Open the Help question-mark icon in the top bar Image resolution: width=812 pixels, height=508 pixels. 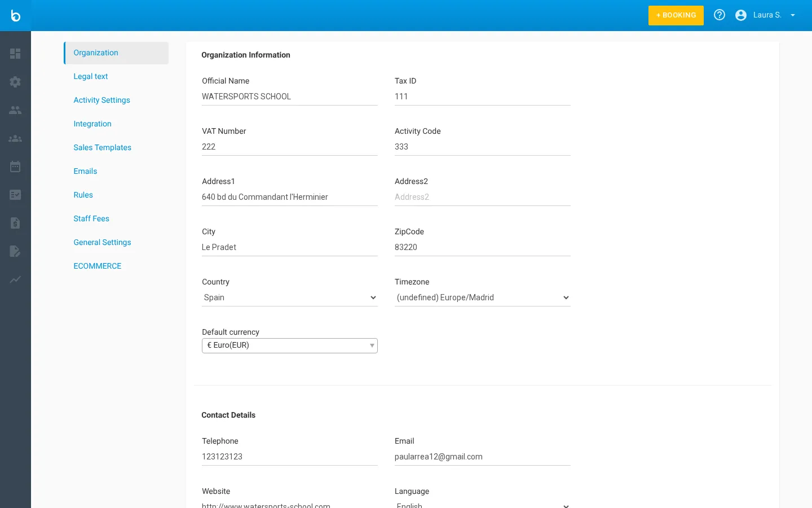click(x=719, y=15)
